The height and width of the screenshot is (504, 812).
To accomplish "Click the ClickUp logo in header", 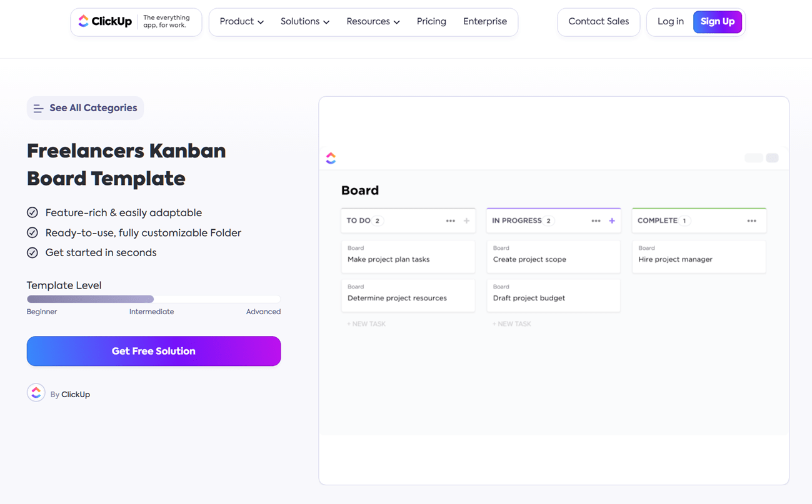I will [105, 22].
